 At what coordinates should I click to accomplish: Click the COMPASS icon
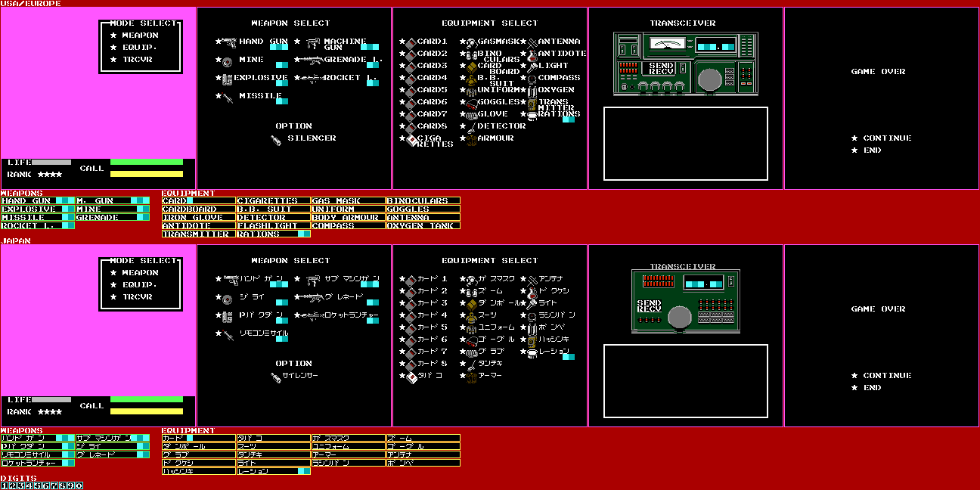click(532, 79)
